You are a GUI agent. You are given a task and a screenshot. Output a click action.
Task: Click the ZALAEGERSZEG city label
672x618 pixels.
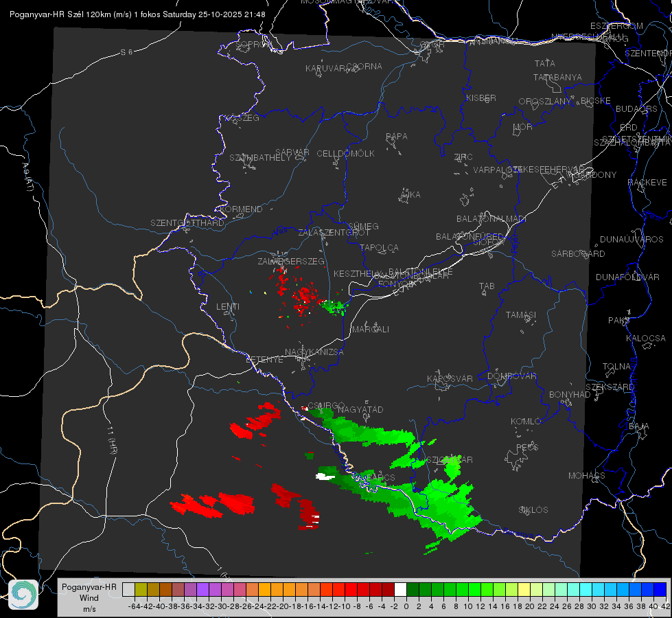point(291,261)
